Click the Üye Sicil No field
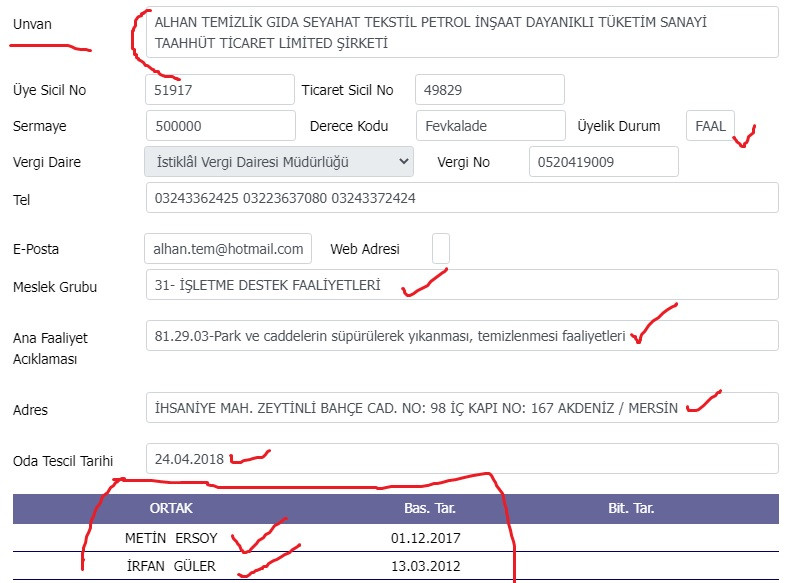 point(220,90)
